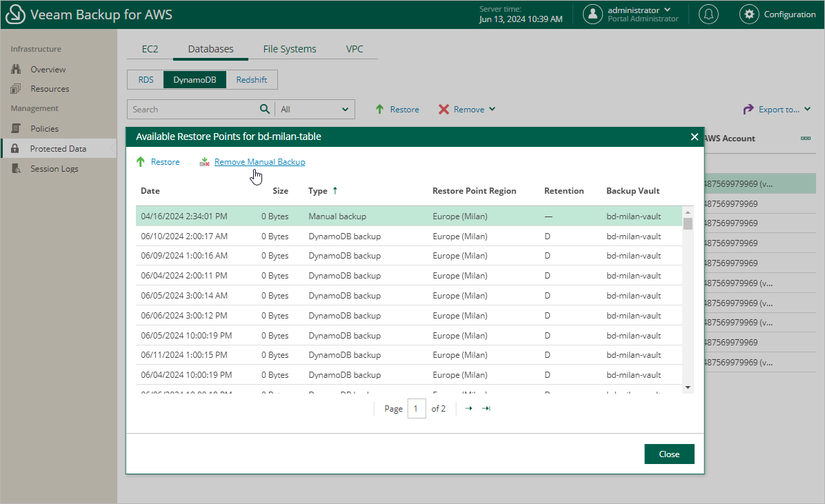Click the red X Remove icon
Image resolution: width=825 pixels, height=504 pixels.
[x=444, y=109]
